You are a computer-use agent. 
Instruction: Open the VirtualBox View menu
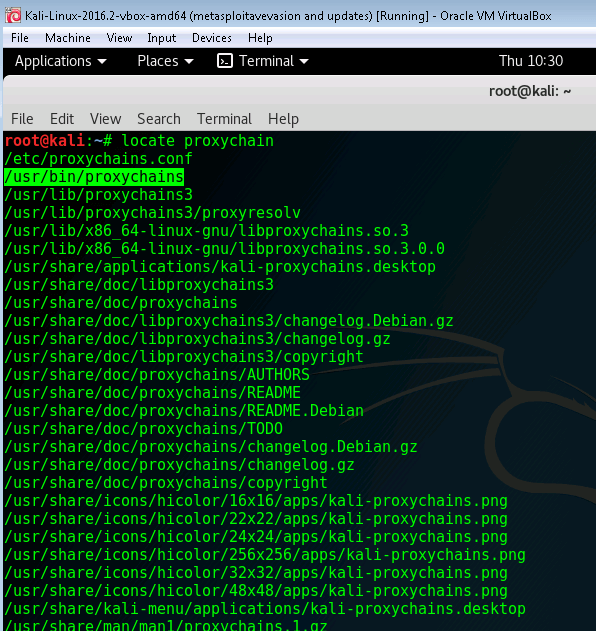[119, 38]
